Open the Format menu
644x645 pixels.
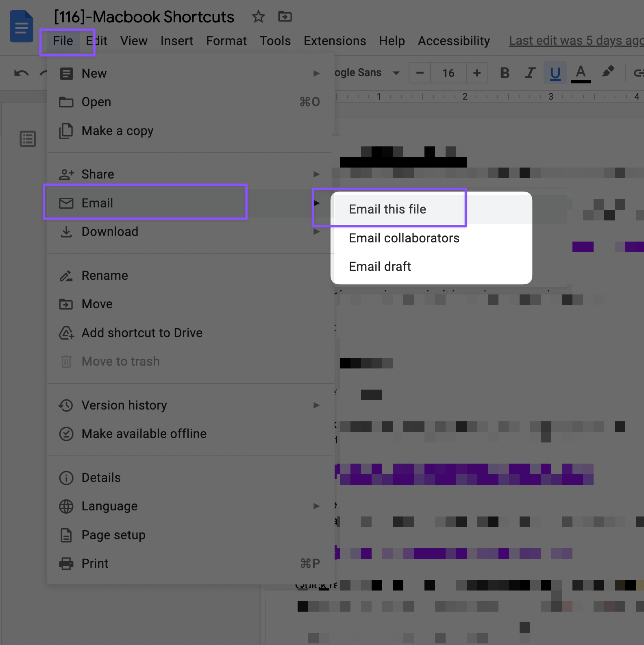(x=226, y=41)
